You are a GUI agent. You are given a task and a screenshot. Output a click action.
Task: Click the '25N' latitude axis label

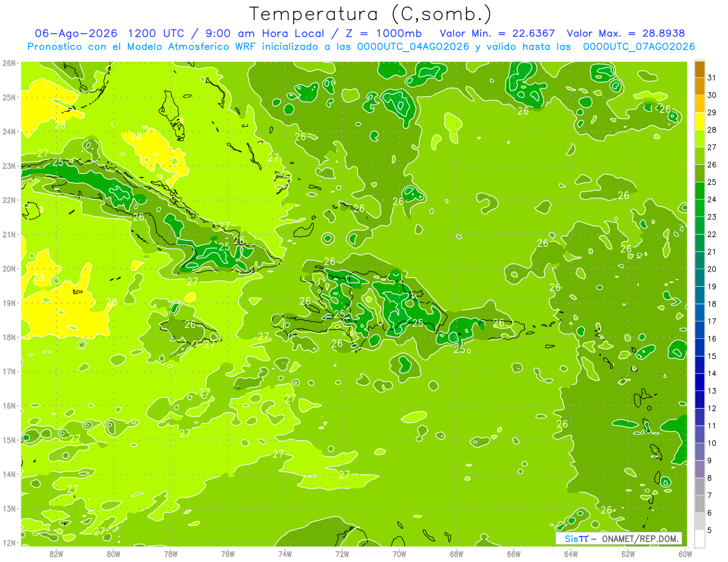coord(8,97)
